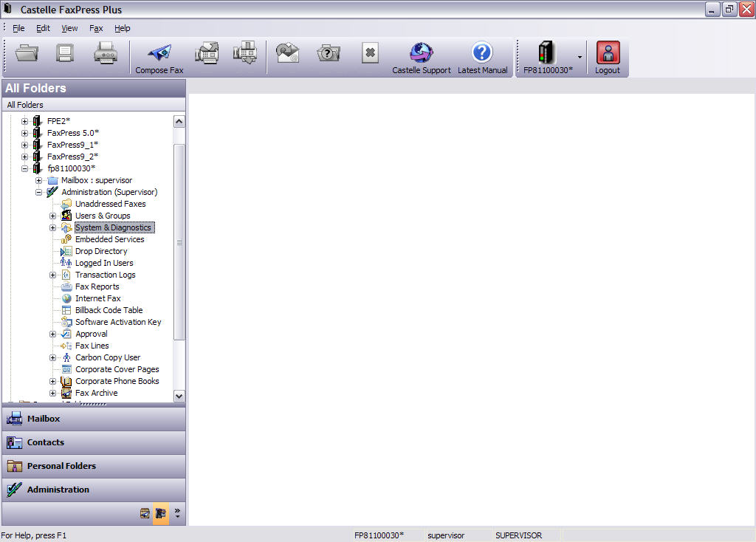Switch to the Personal Folders pane
This screenshot has height=542, width=756.
click(61, 466)
